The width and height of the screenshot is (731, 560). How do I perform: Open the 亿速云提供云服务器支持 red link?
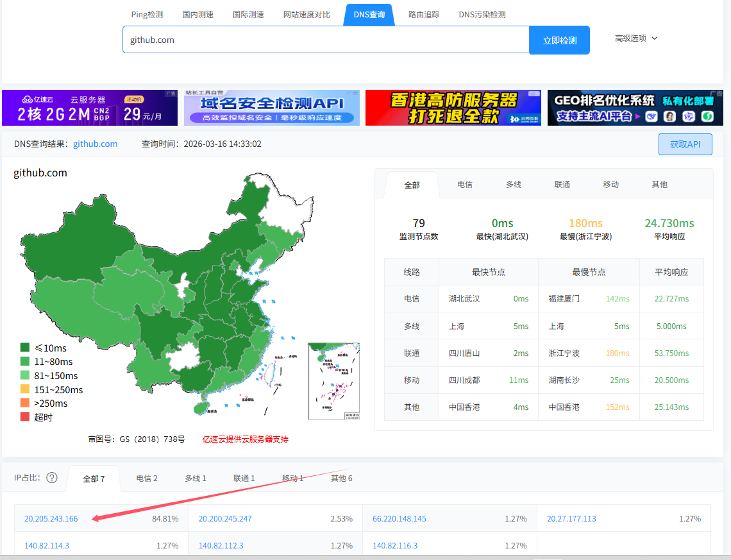pos(245,439)
